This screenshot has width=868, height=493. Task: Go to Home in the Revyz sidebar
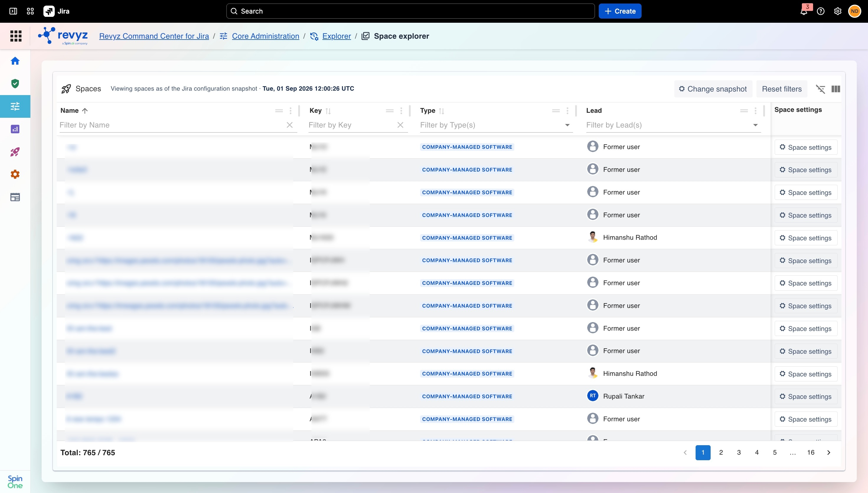click(15, 61)
